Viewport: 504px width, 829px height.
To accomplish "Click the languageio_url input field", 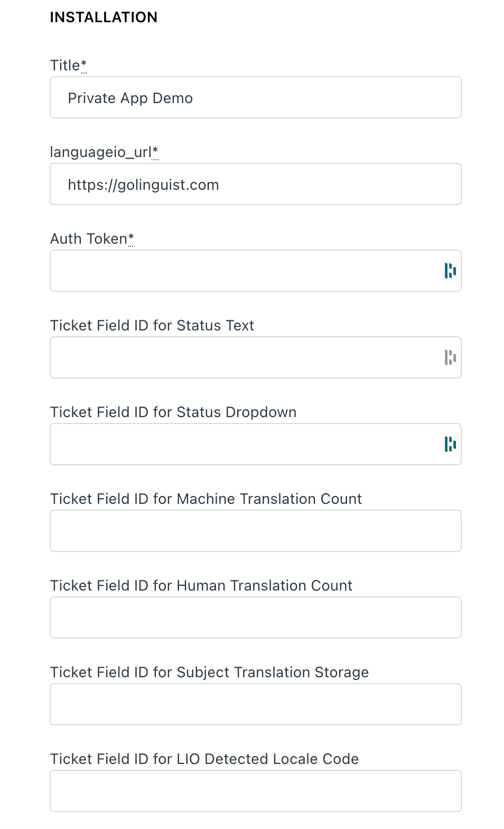I will click(x=256, y=184).
